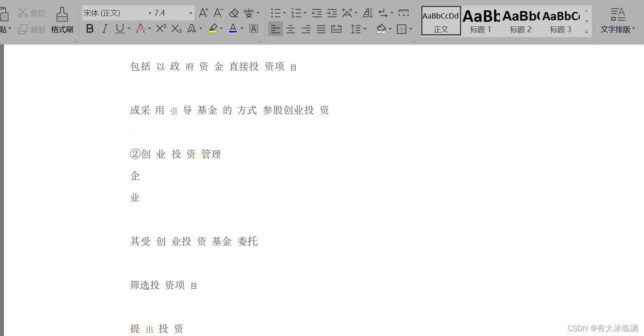
Task: Click the phonetic guide (wén) icon
Action: [x=249, y=13]
